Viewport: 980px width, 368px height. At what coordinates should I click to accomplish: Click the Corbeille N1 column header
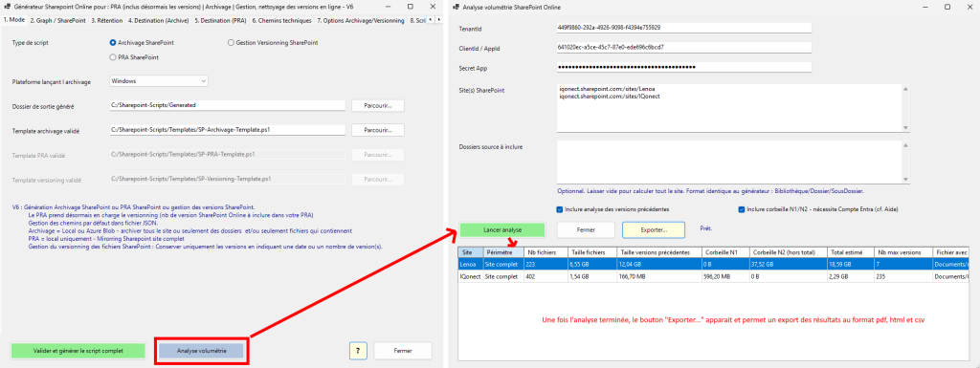tap(725, 252)
